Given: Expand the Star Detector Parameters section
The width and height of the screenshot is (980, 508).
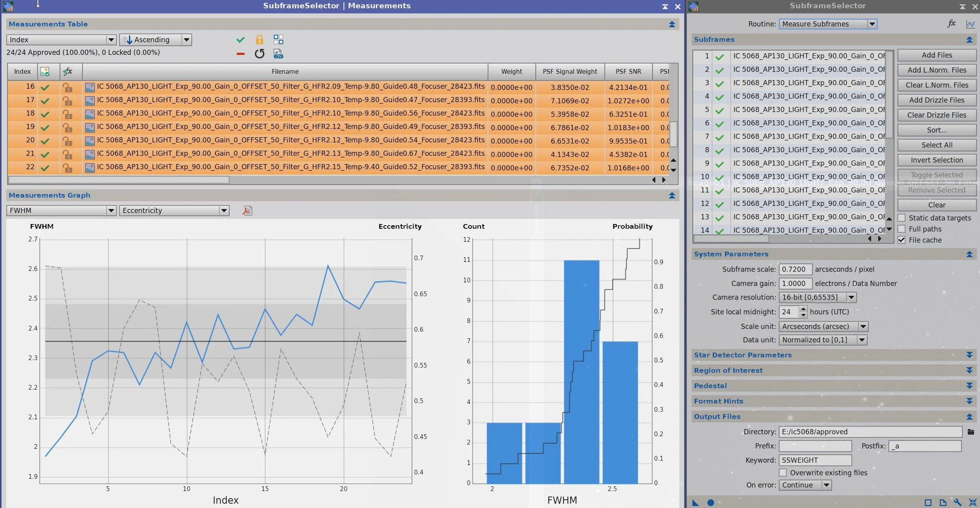Looking at the screenshot, I should 969,355.
